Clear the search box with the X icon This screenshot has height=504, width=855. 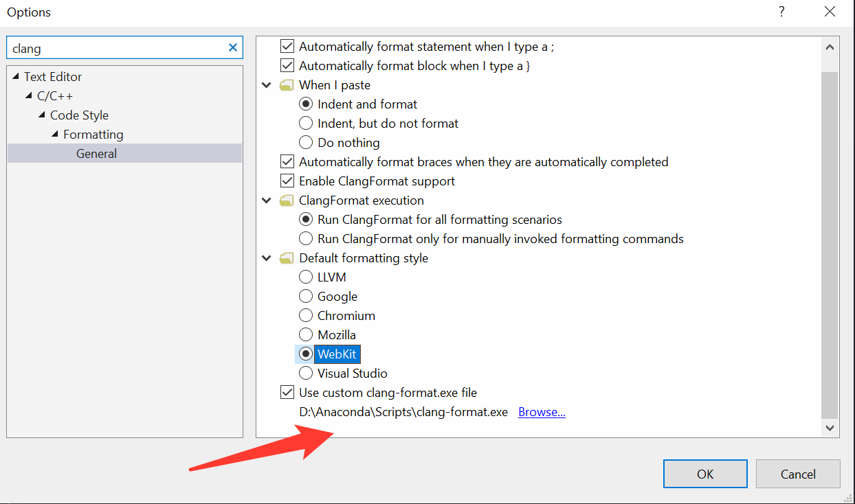(233, 48)
